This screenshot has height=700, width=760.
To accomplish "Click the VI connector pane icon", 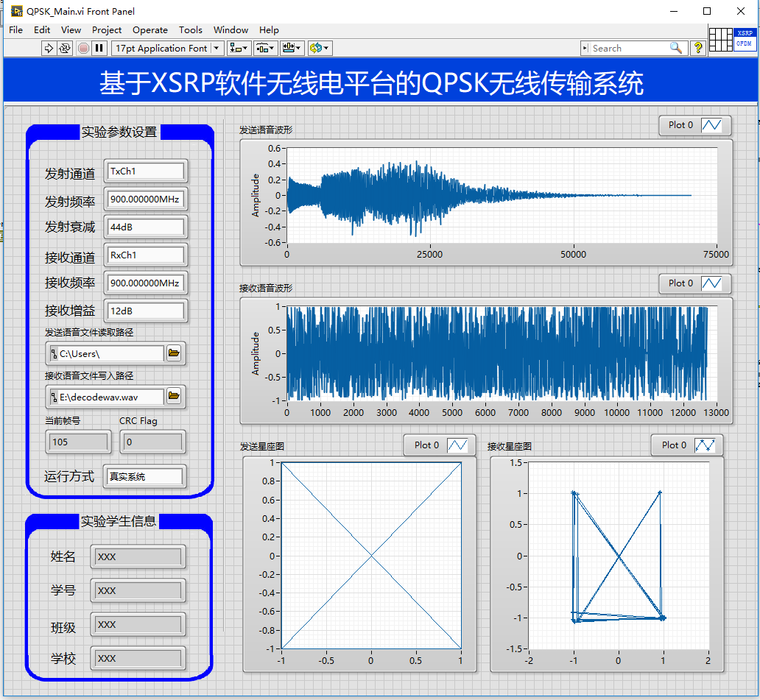I will (721, 39).
